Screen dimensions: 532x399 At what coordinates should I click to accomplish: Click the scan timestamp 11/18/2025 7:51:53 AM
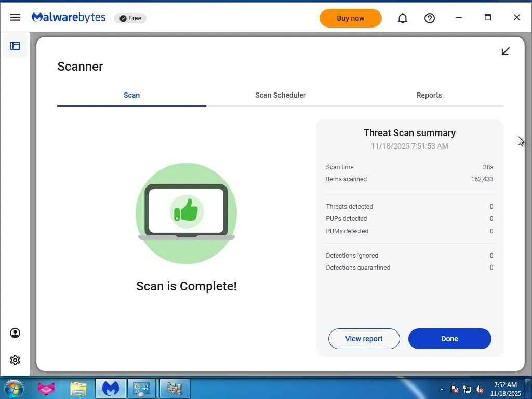click(409, 146)
